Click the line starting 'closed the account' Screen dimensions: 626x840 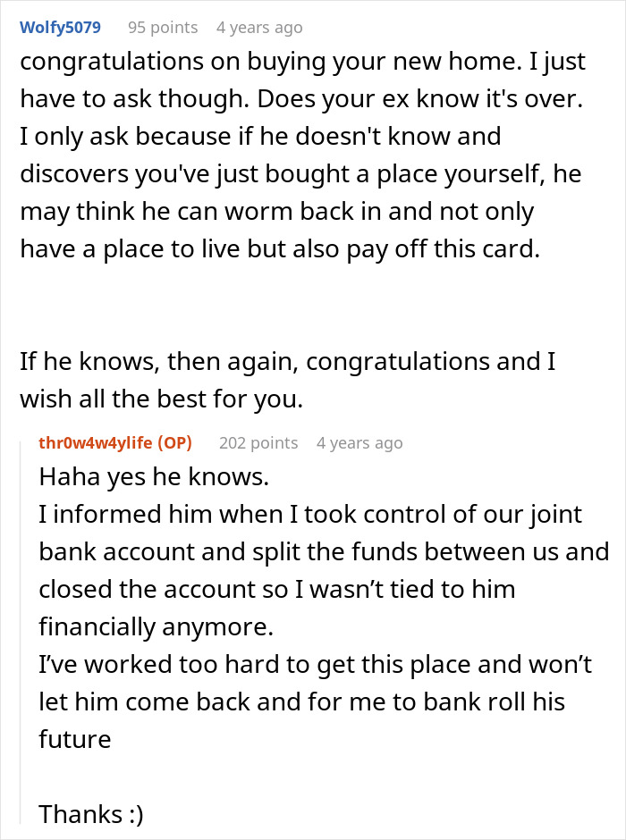pos(277,590)
